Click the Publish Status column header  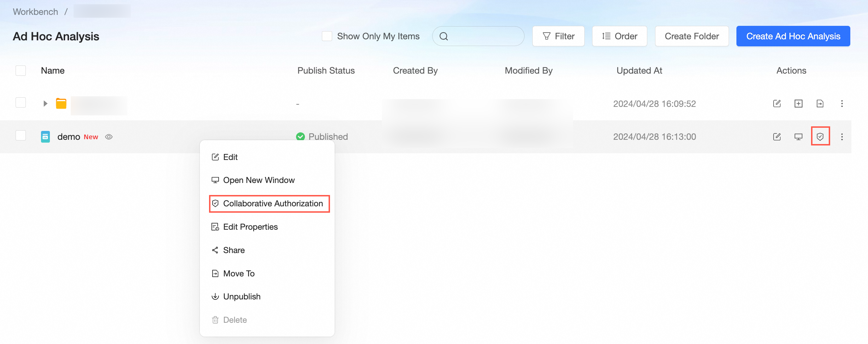(x=326, y=70)
